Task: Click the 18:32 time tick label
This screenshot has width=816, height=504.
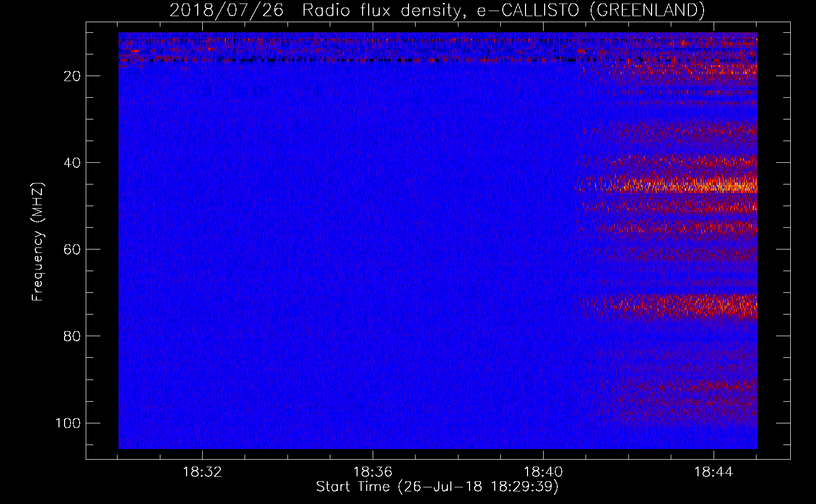Action: coord(202,472)
